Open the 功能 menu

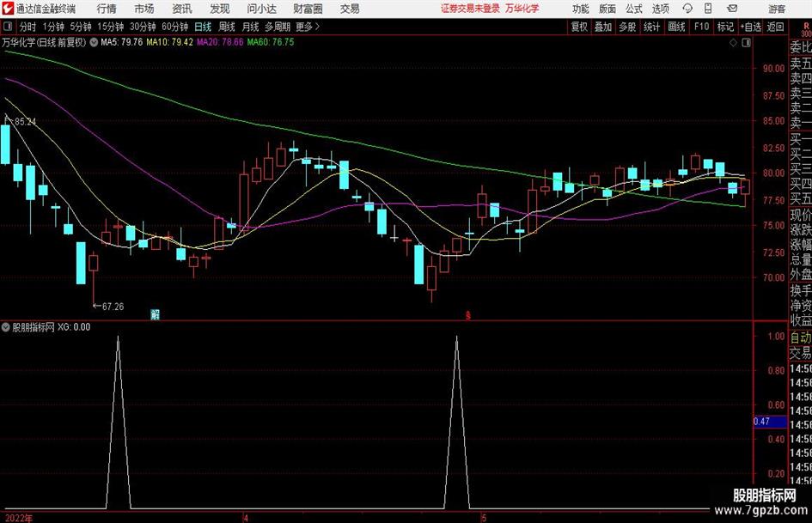pyautogui.click(x=581, y=9)
